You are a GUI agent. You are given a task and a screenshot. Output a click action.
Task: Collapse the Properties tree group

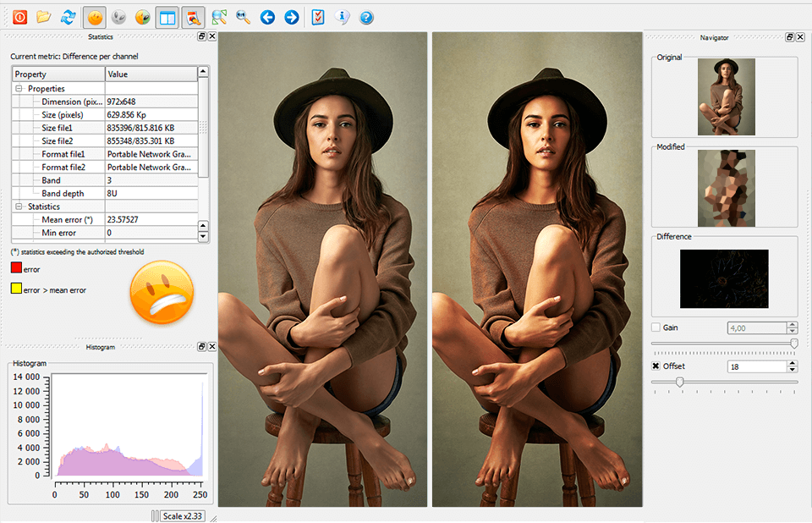(x=19, y=89)
